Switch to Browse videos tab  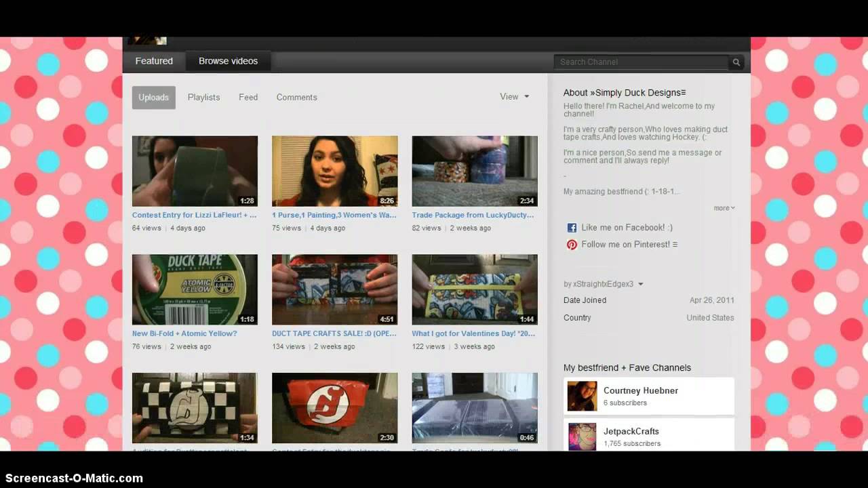coord(228,61)
